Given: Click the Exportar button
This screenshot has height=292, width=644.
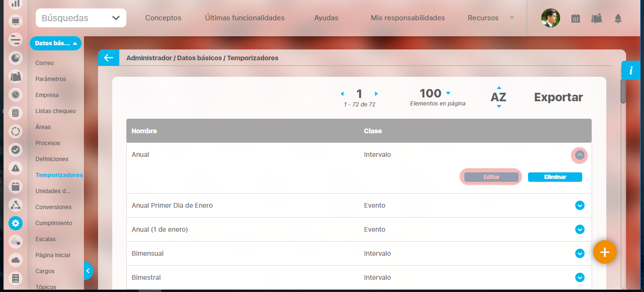Looking at the screenshot, I should click(x=558, y=97).
